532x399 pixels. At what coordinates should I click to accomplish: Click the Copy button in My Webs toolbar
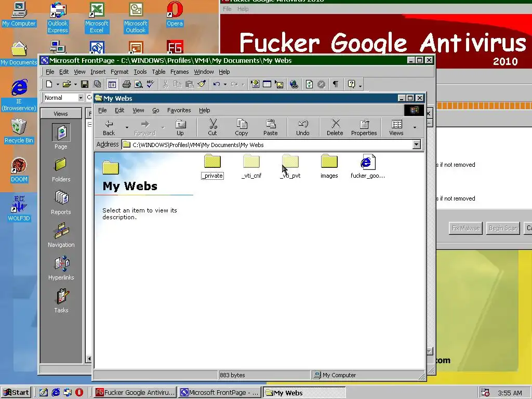coord(241,128)
